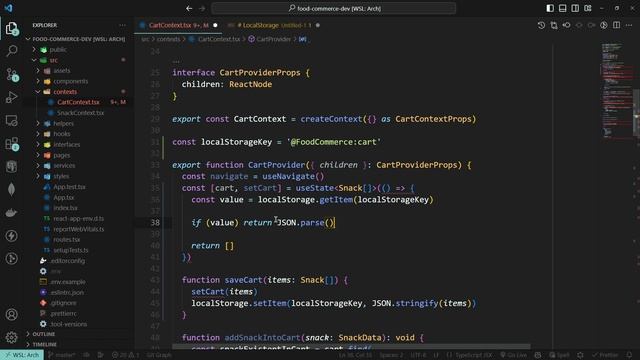Open .editorconfig file
640x360 pixels.
[67, 261]
